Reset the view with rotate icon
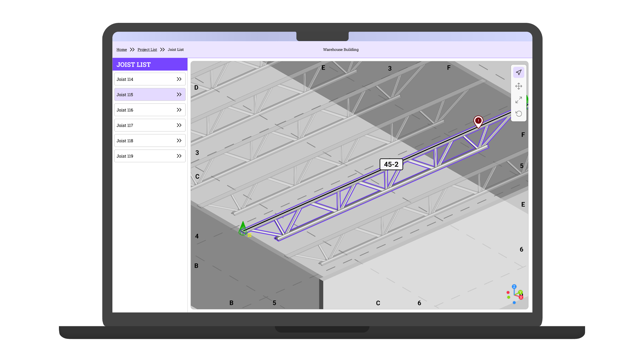644x362 pixels. (518, 114)
